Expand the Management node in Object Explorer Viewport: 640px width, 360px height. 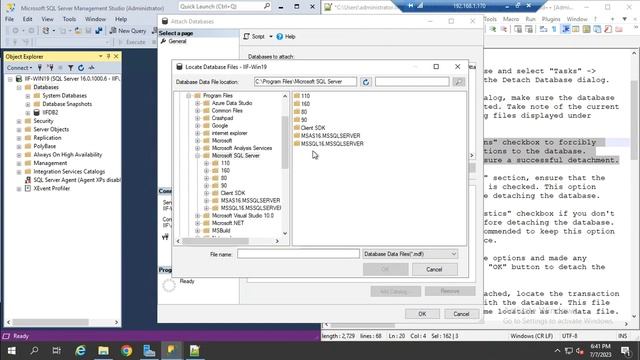pos(19,163)
